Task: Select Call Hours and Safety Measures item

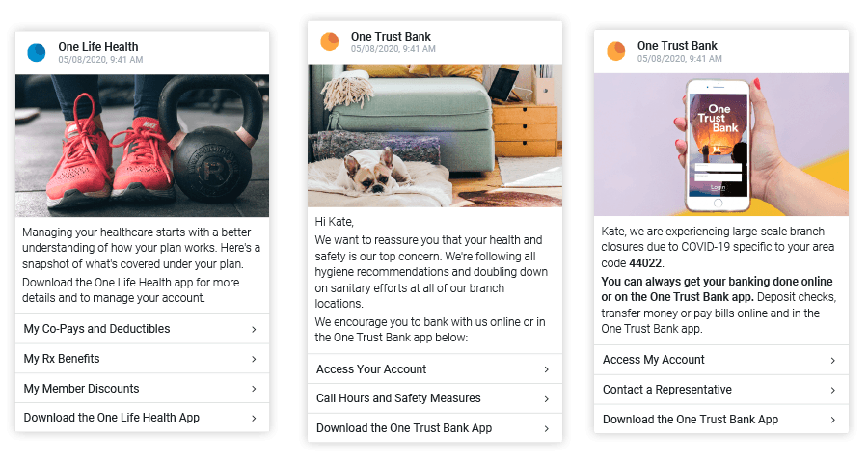Action: pyautogui.click(x=435, y=398)
